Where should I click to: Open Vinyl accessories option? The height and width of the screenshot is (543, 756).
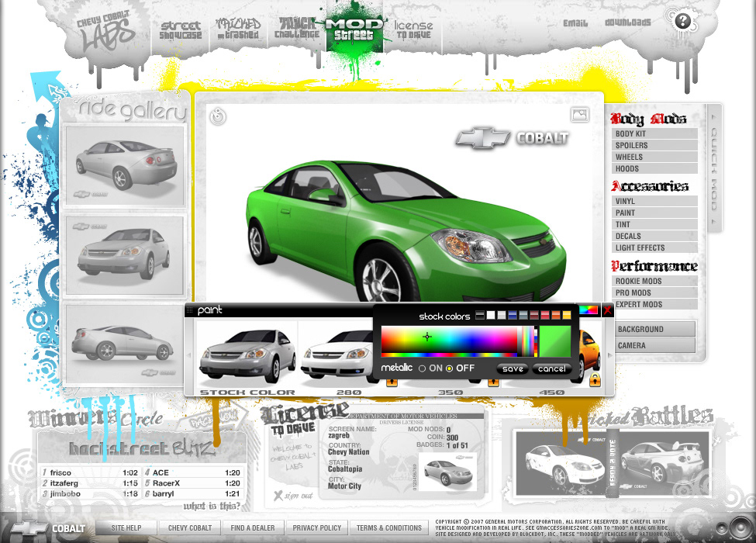click(654, 201)
